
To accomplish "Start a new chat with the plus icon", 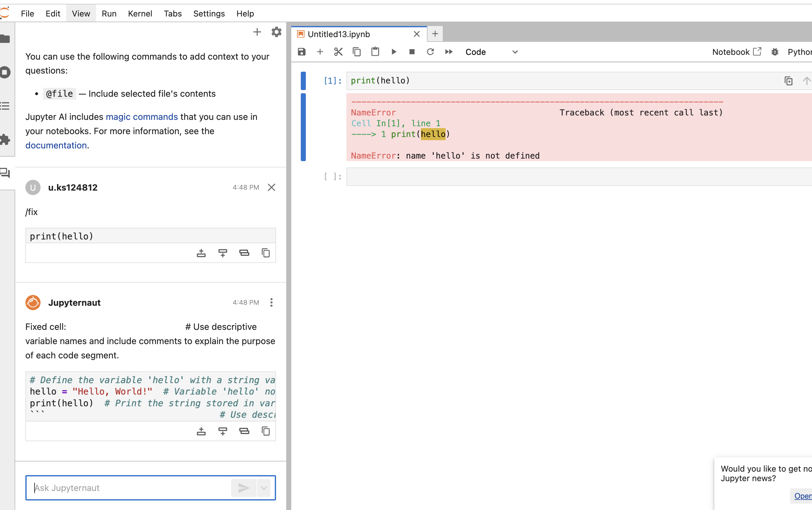I will (x=257, y=32).
